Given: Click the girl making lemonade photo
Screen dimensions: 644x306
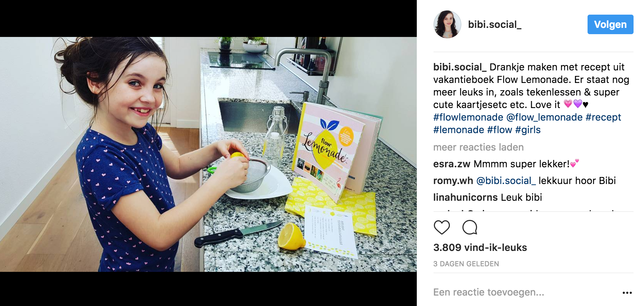Looking at the screenshot, I should click(208, 154).
